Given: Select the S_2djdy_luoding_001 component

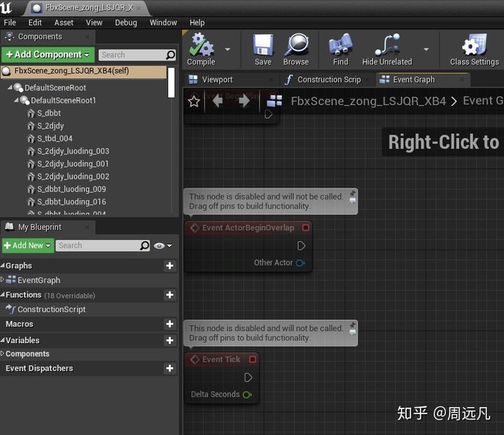Looking at the screenshot, I should [73, 164].
